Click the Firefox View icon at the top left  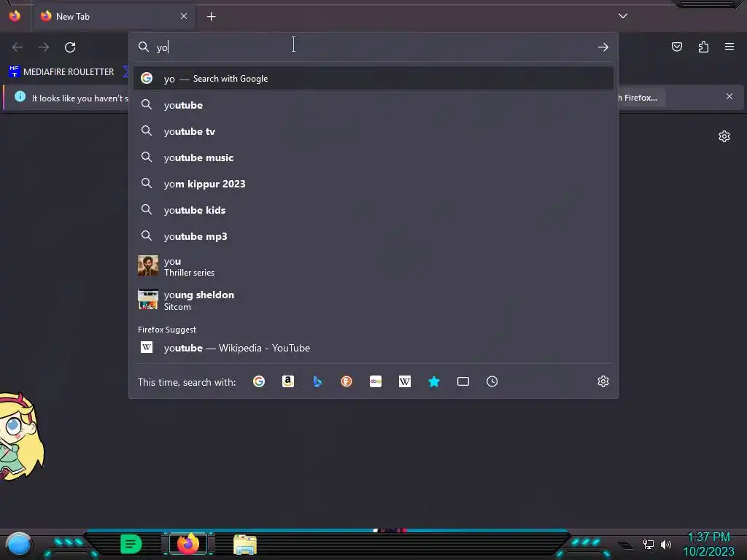point(15,16)
